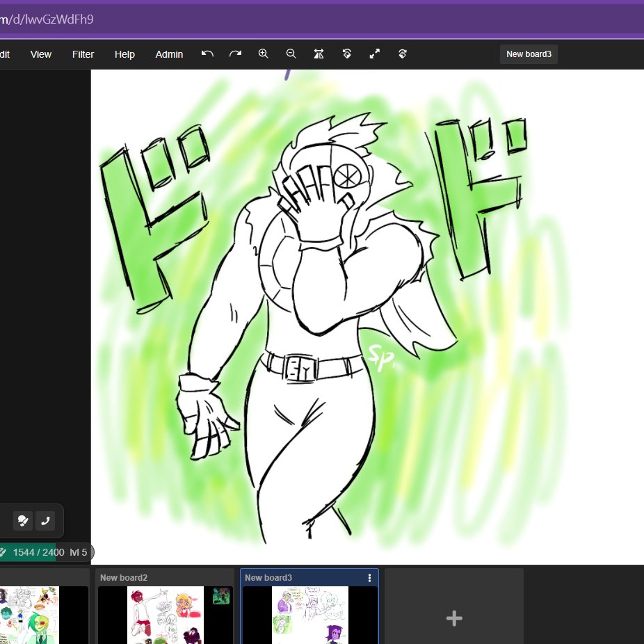Open the Filter menu
The height and width of the screenshot is (644, 644).
click(83, 54)
